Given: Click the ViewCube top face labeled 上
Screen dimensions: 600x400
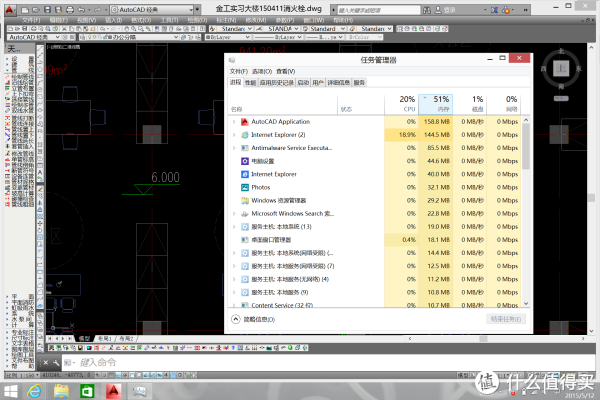Looking at the screenshot, I should point(561,69).
